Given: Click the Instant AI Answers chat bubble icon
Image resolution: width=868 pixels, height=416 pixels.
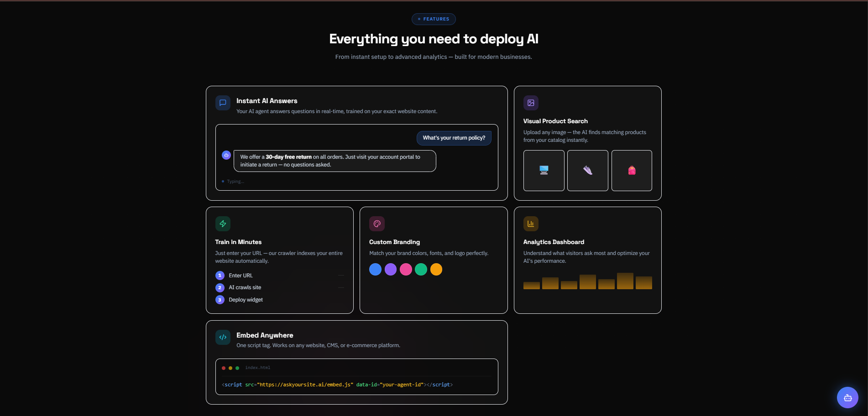Looking at the screenshot, I should click(x=223, y=103).
